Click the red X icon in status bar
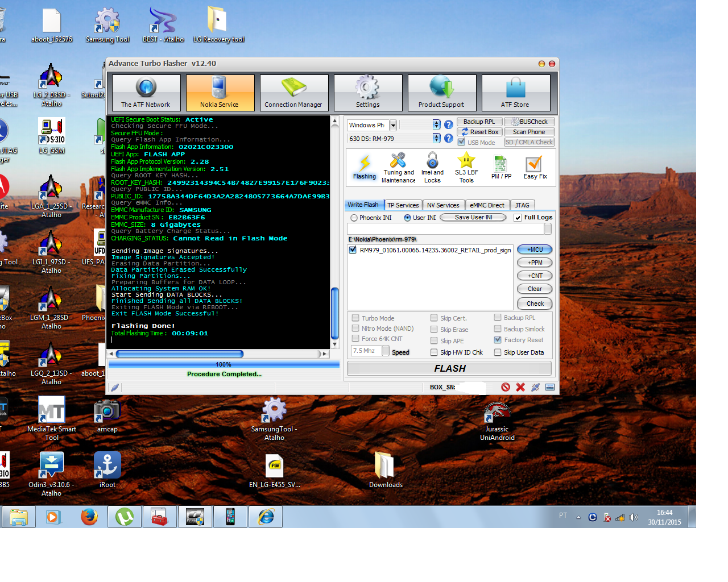728x582 pixels. (x=520, y=387)
